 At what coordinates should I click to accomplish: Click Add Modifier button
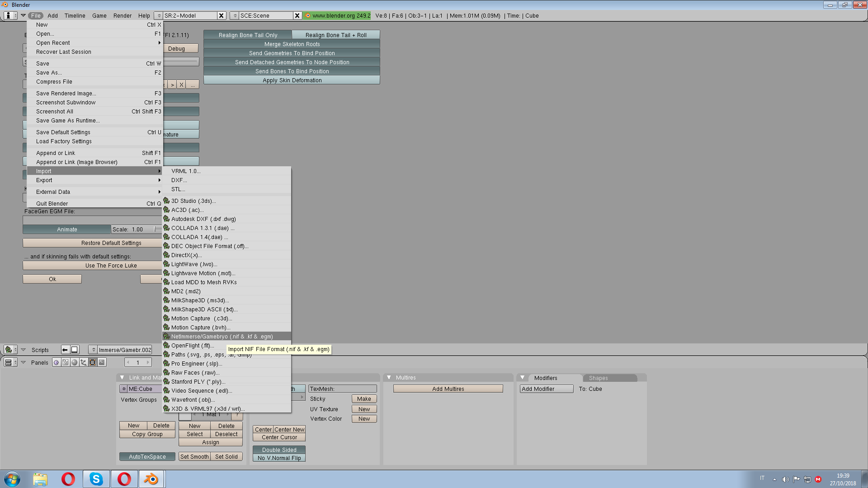tap(547, 389)
